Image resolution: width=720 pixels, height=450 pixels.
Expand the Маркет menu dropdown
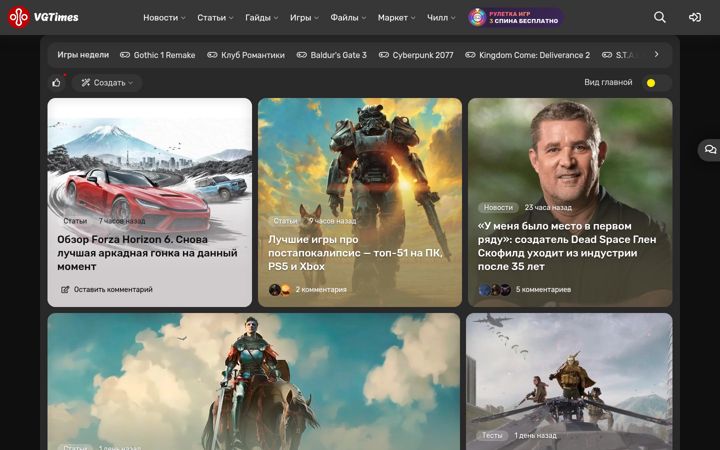[x=396, y=17]
